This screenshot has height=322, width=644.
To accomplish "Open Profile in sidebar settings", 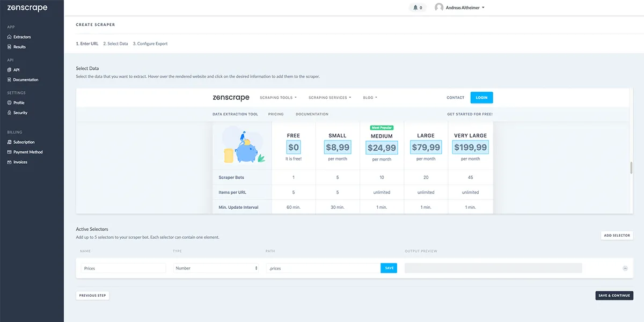I will (x=19, y=103).
